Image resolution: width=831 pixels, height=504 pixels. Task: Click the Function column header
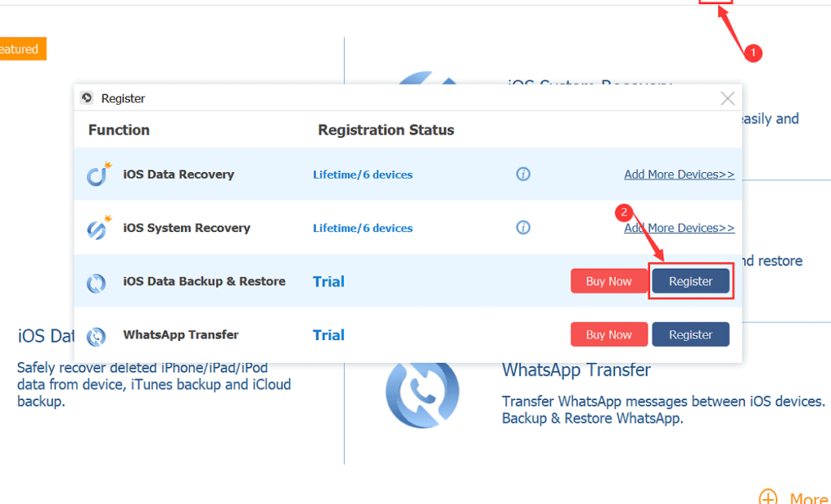(x=118, y=130)
